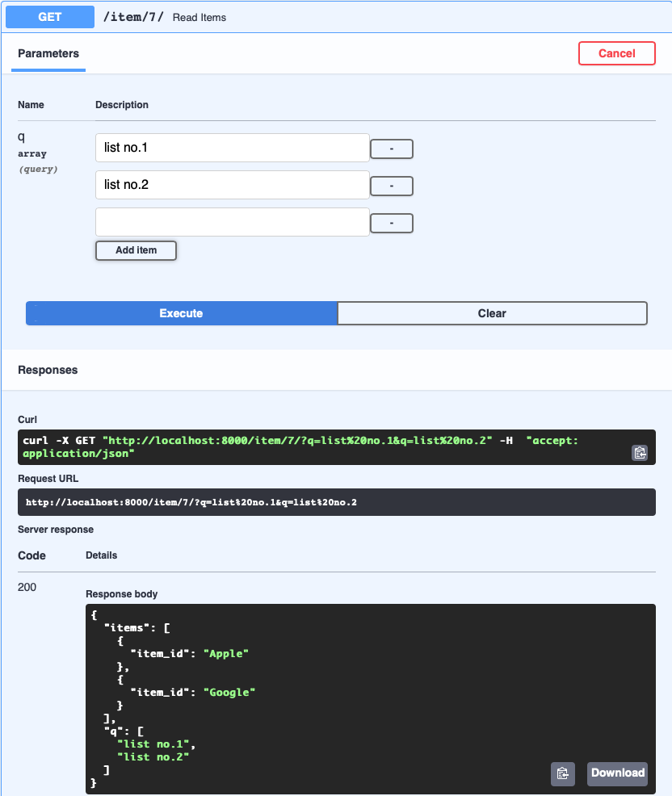Click the empty third q input field
Viewport: 672px width, 796px height.
pyautogui.click(x=232, y=222)
